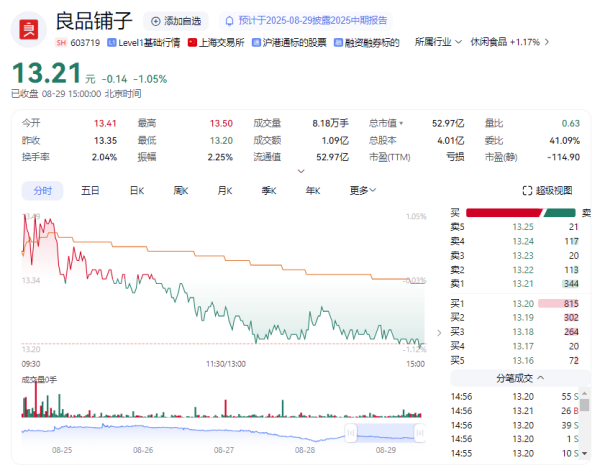Switch to the 五日 chart tab
This screenshot has height=473, width=600.
pos(90,190)
